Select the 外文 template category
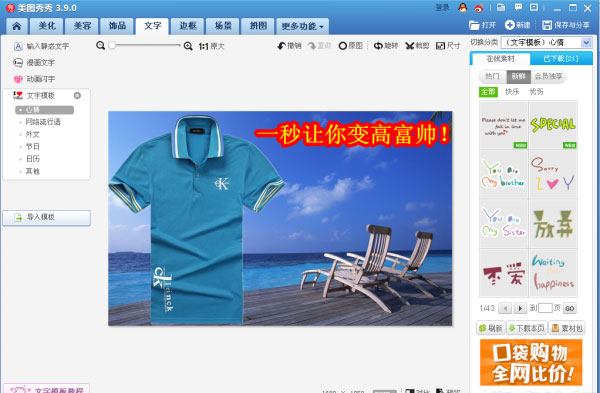This screenshot has width=600, height=393. (x=33, y=134)
